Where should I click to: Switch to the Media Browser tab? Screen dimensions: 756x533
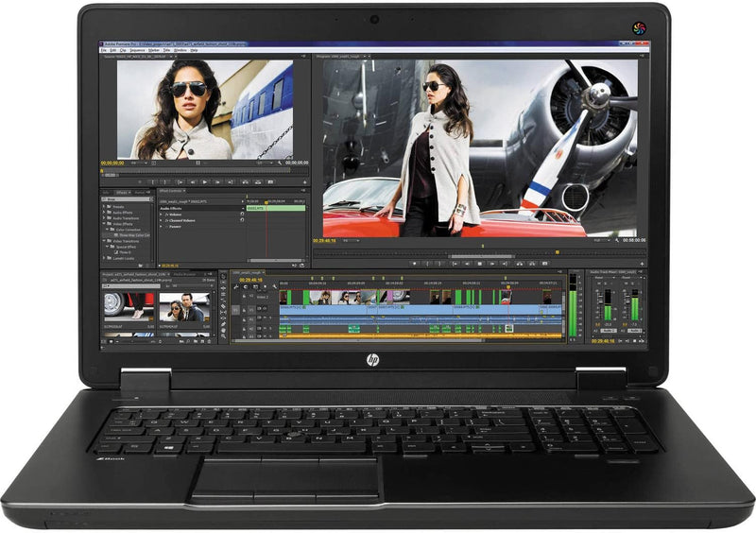point(184,274)
